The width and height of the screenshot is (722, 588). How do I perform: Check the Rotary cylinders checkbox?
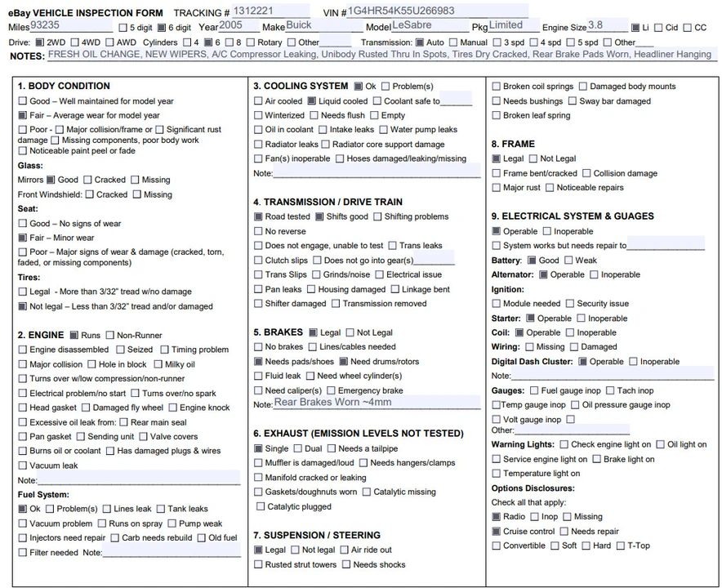pyautogui.click(x=250, y=42)
